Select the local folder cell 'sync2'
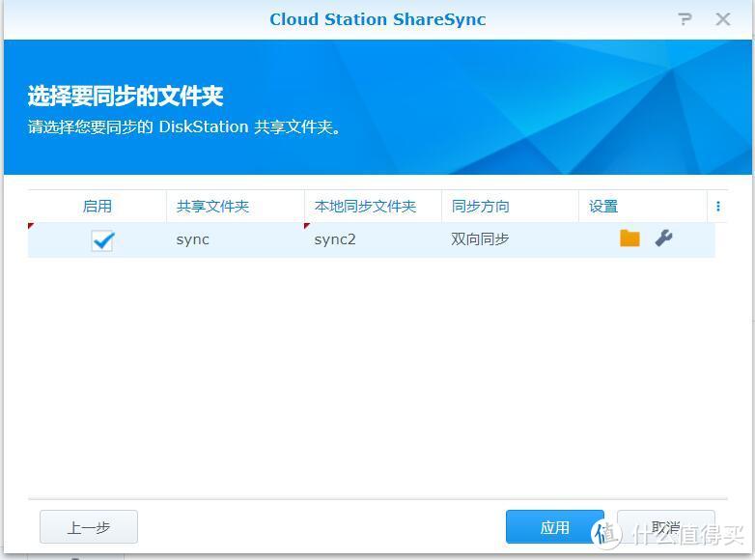 [x=374, y=239]
